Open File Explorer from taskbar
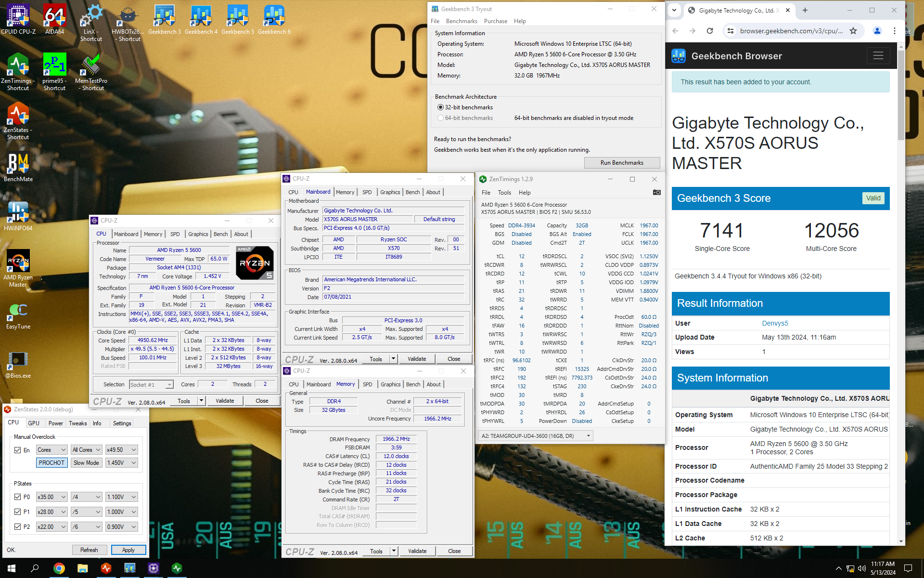Screen dimensions: 924x578 tap(82, 568)
